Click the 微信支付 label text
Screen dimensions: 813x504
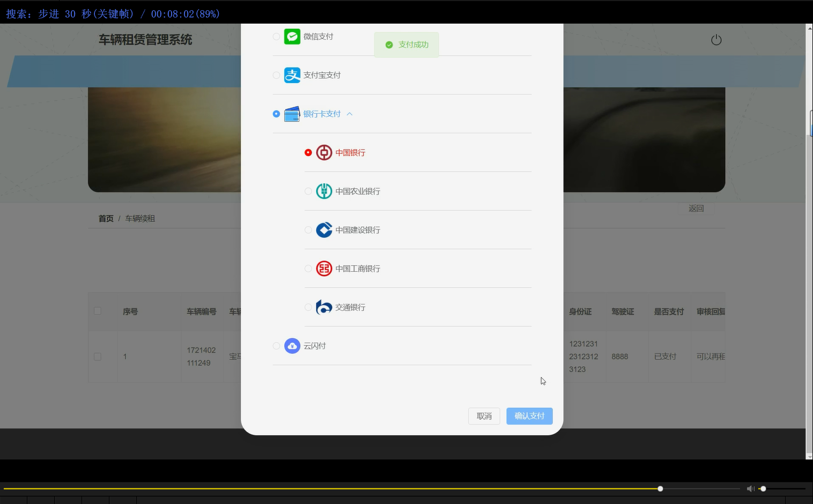tap(318, 36)
